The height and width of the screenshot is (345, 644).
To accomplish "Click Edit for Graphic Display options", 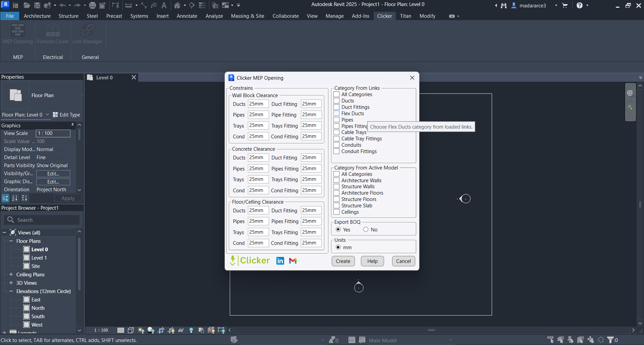I will [53, 182].
